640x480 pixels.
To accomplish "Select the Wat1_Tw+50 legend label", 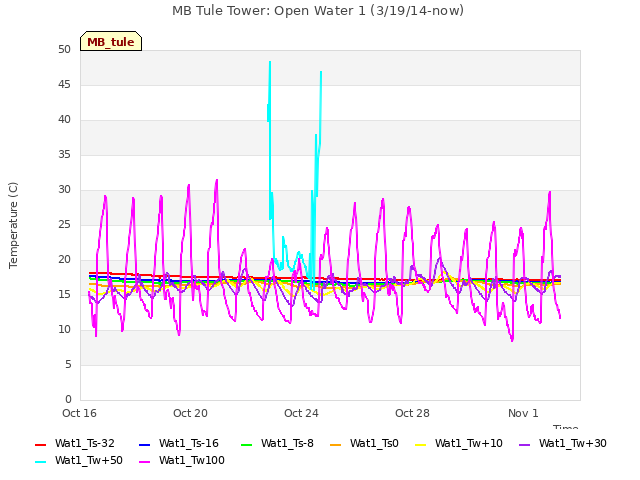I will (89, 461).
